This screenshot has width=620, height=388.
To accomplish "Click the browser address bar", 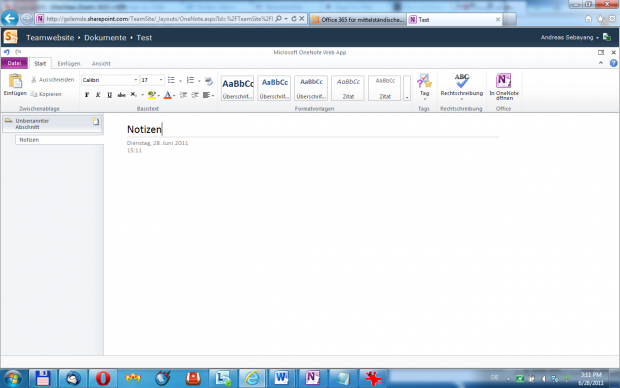I will click(158, 19).
